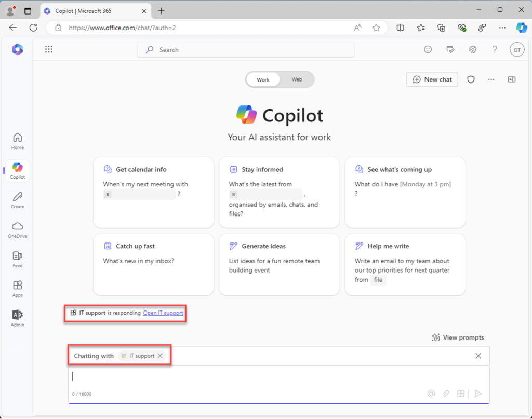Follow the Open IT support link

click(163, 313)
